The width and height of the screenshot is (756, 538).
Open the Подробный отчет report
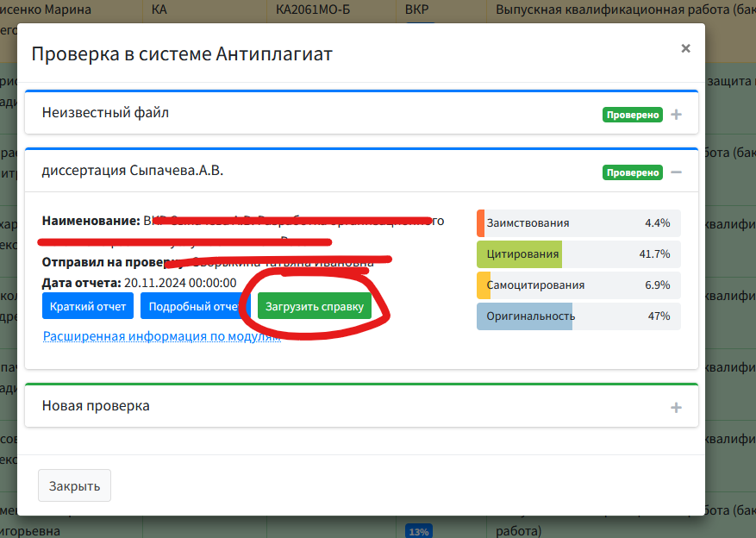[x=195, y=306]
